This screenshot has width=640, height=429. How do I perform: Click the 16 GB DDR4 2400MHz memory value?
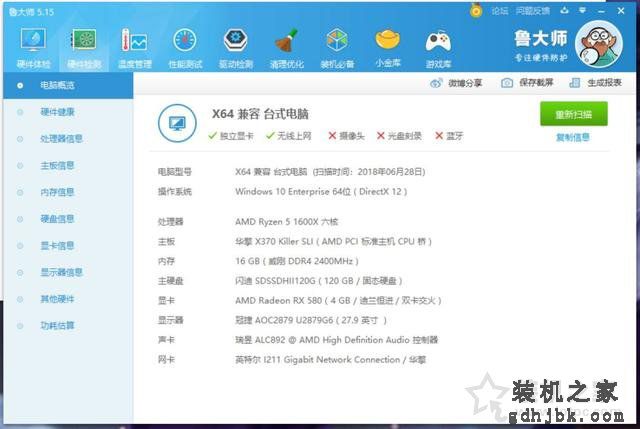(x=297, y=261)
